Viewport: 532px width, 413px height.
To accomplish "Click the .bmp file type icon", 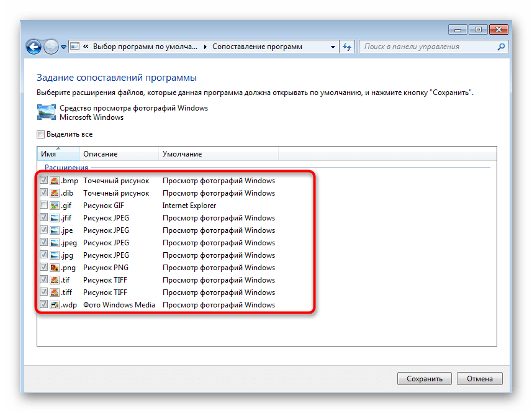I will coord(54,181).
